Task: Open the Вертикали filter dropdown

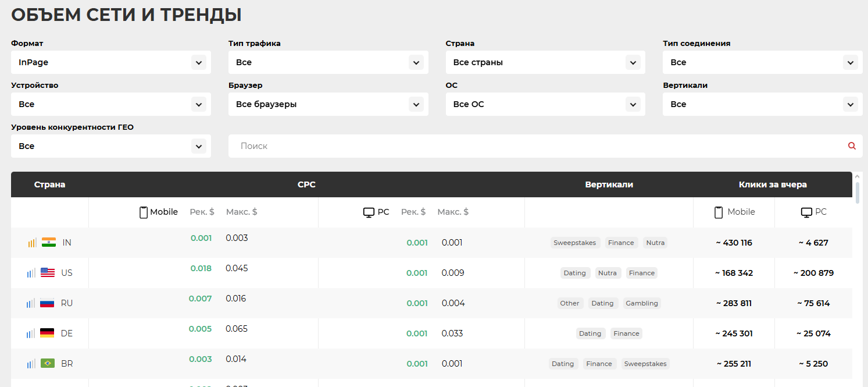Action: pyautogui.click(x=762, y=104)
